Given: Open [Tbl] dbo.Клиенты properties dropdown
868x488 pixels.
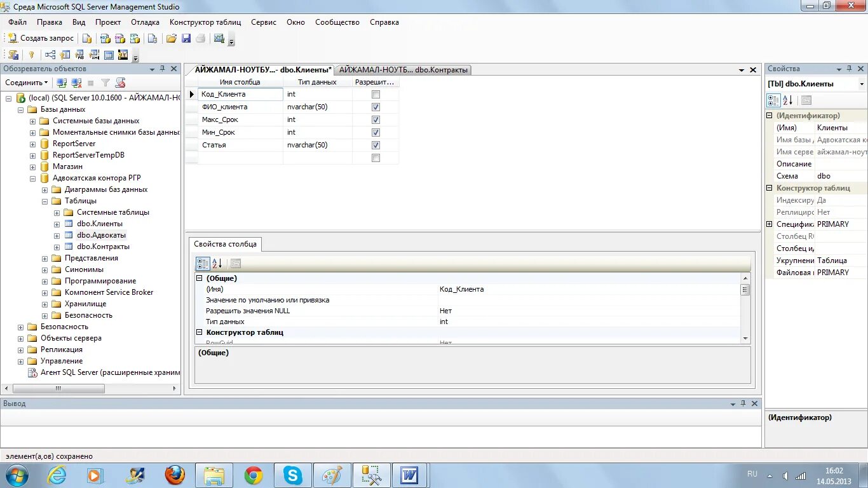Looking at the screenshot, I should (862, 84).
